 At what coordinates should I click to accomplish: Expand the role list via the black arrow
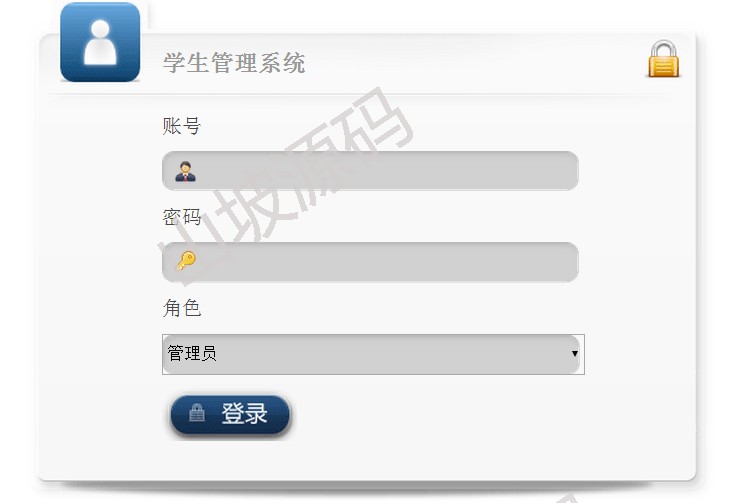click(x=575, y=353)
